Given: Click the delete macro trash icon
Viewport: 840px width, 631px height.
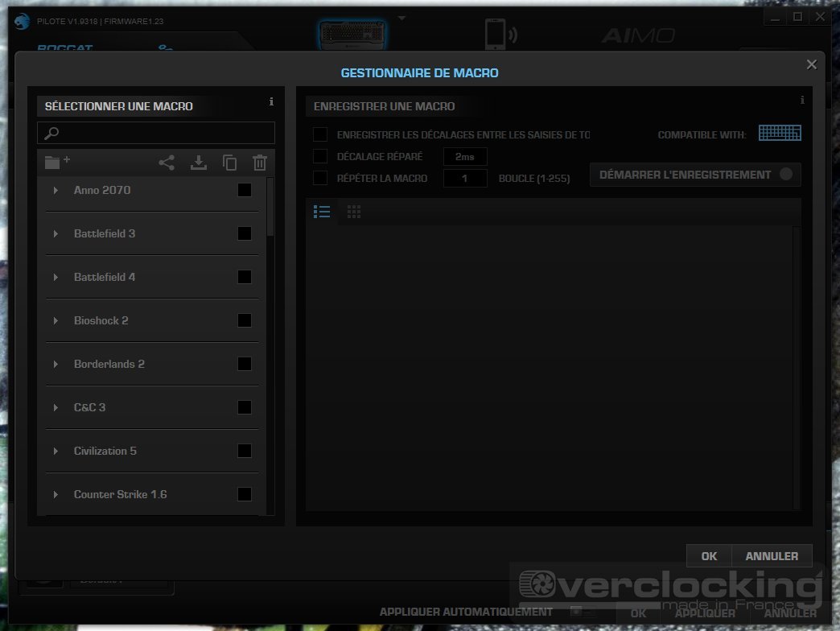Looking at the screenshot, I should pyautogui.click(x=259, y=163).
